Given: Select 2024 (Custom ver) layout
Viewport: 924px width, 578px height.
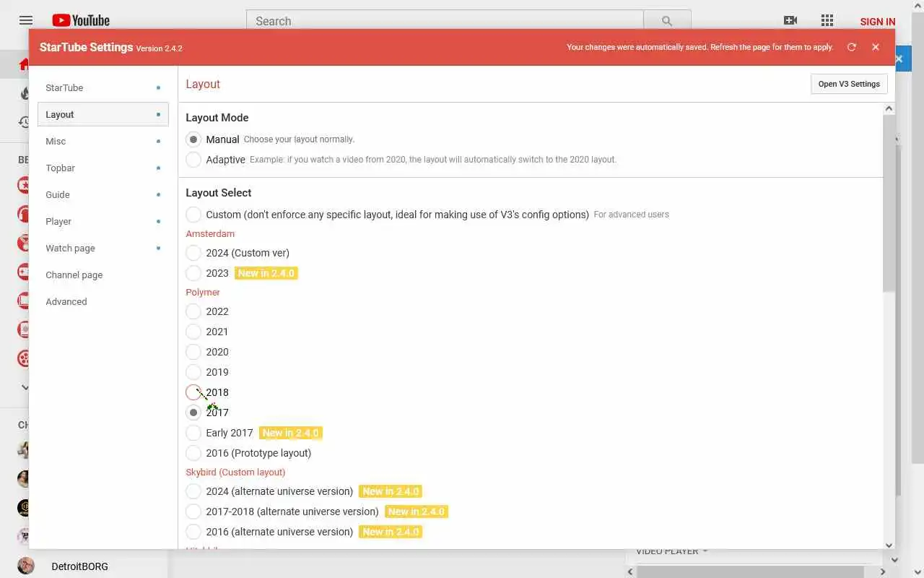Looking at the screenshot, I should coord(193,253).
